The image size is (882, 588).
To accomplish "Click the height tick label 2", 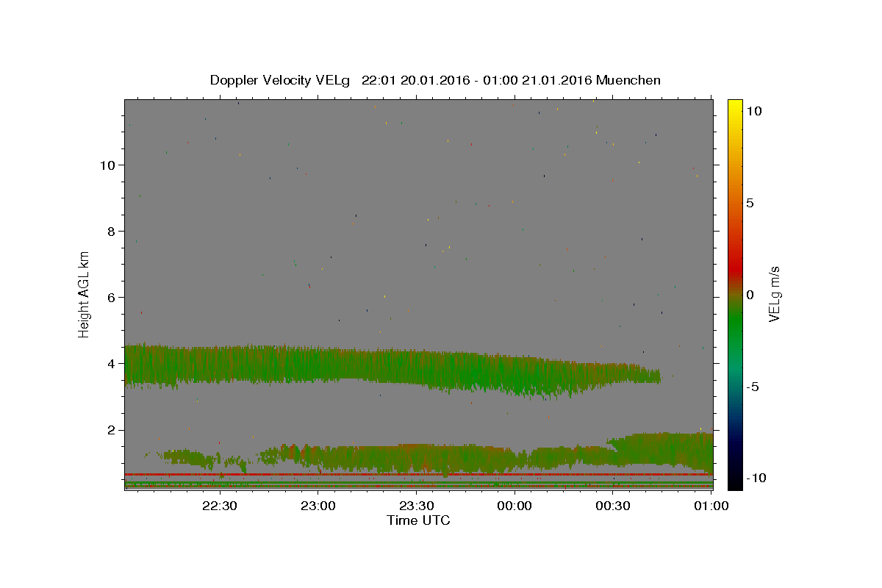I will [112, 429].
